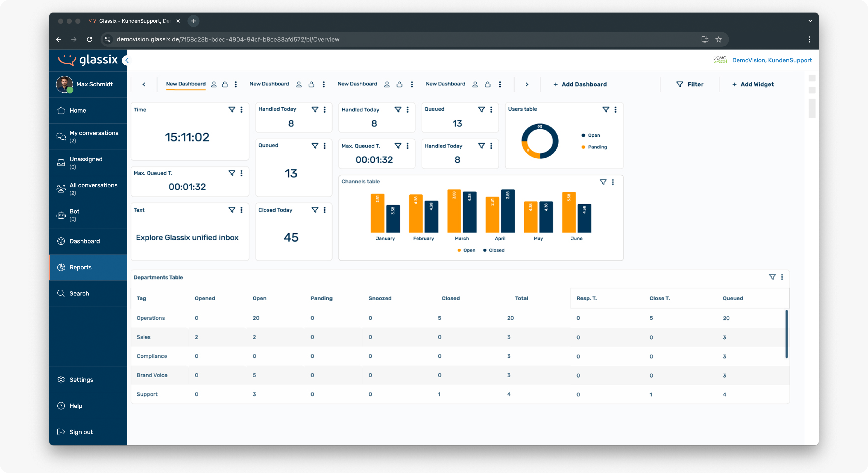Select the third New Dashboard tab

pyautogui.click(x=357, y=84)
